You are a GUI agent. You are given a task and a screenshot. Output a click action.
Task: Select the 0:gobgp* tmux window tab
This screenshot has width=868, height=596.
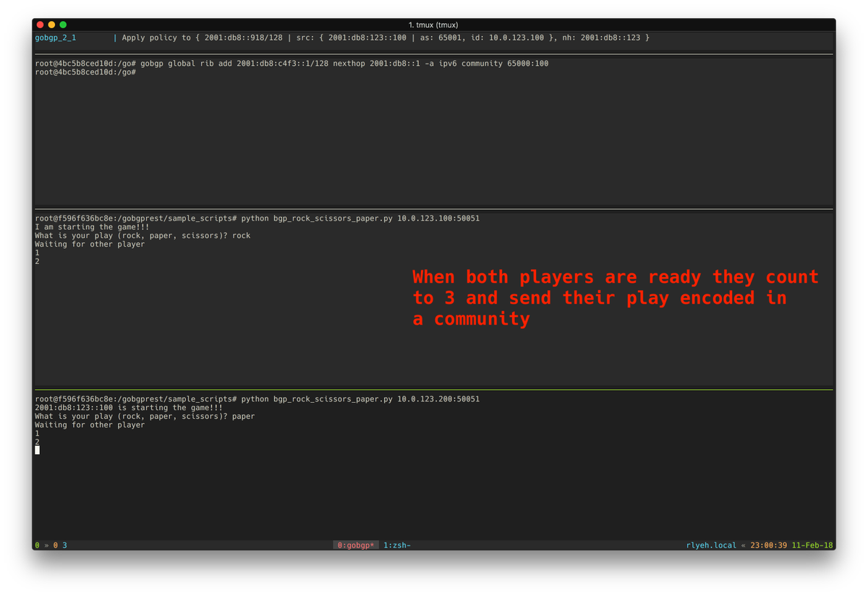pos(356,545)
